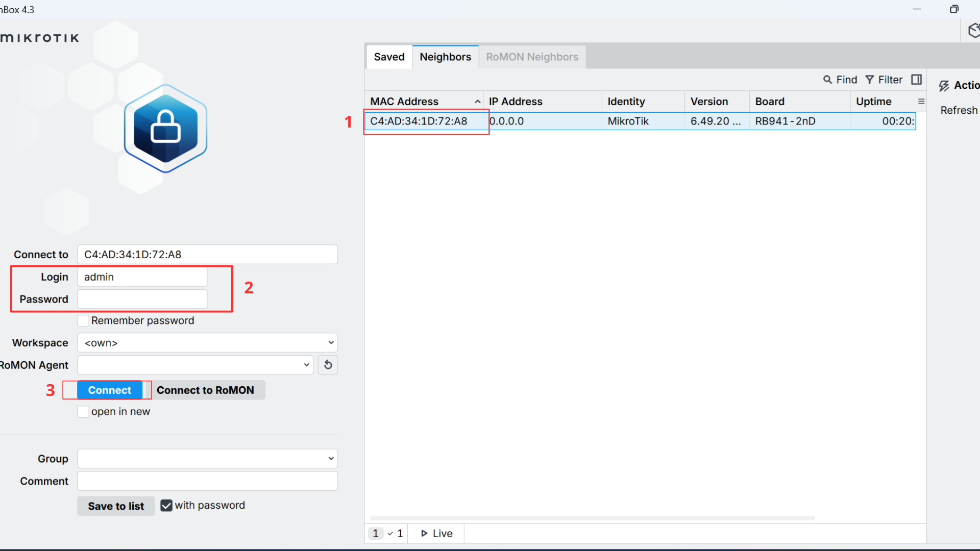The height and width of the screenshot is (551, 980).
Task: Enable the Remember password checkbox
Action: [83, 321]
